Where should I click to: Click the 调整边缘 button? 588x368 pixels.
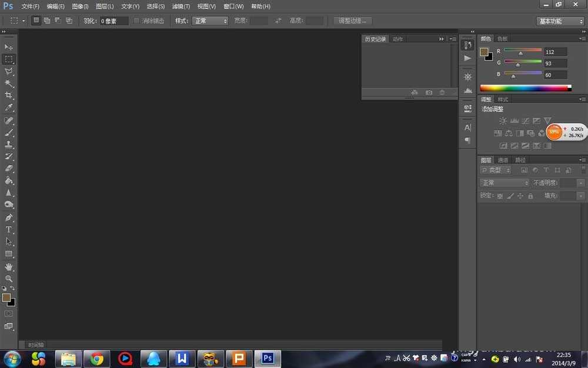pyautogui.click(x=353, y=21)
